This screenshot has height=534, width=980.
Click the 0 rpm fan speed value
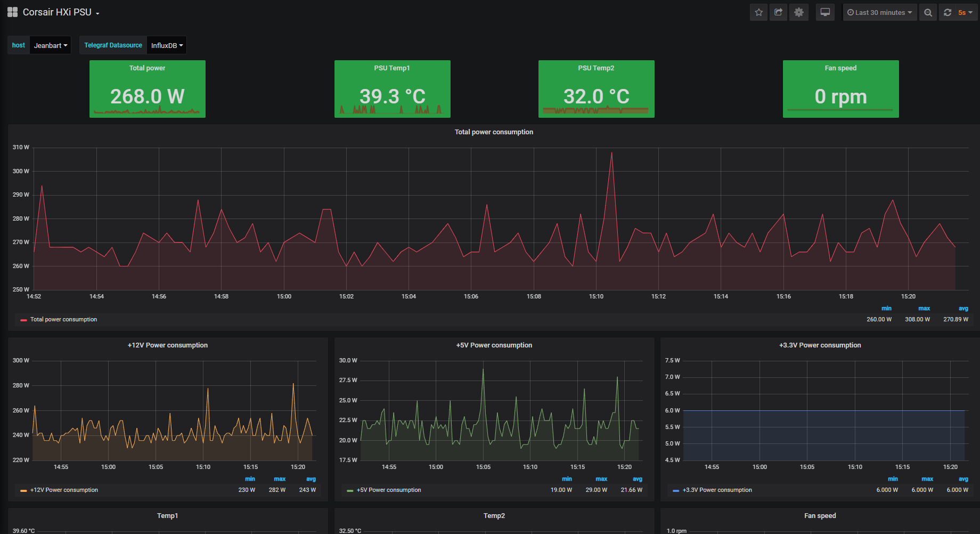click(x=841, y=96)
